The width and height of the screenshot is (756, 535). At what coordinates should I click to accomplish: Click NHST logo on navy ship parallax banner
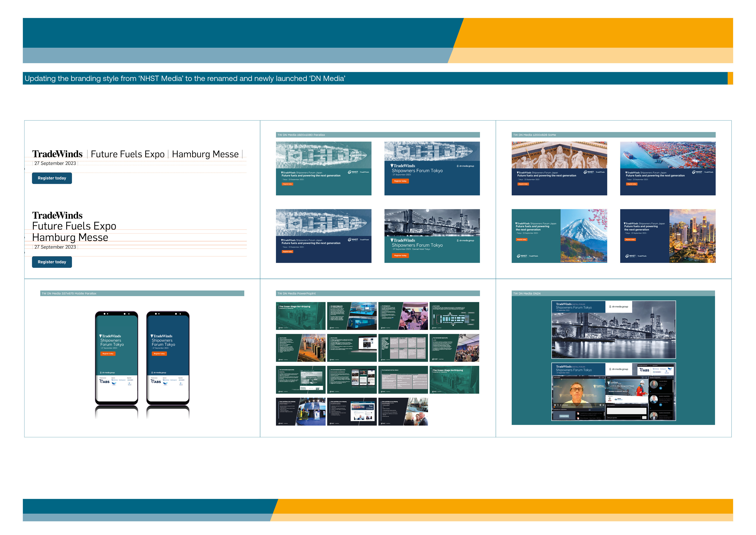point(353,240)
